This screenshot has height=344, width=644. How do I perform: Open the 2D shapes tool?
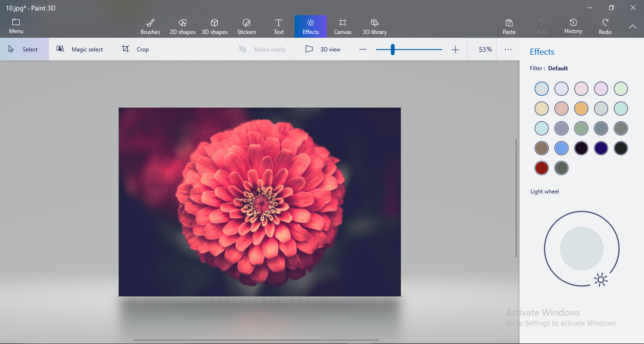182,26
